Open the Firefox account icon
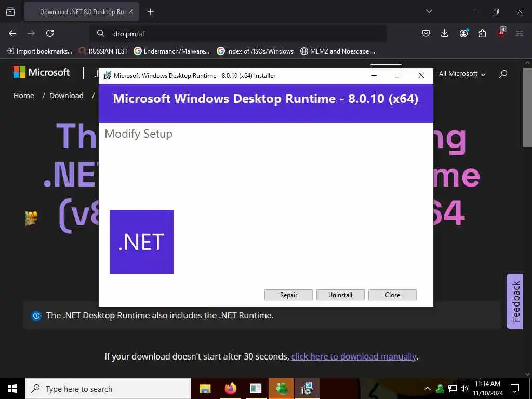 click(x=463, y=33)
